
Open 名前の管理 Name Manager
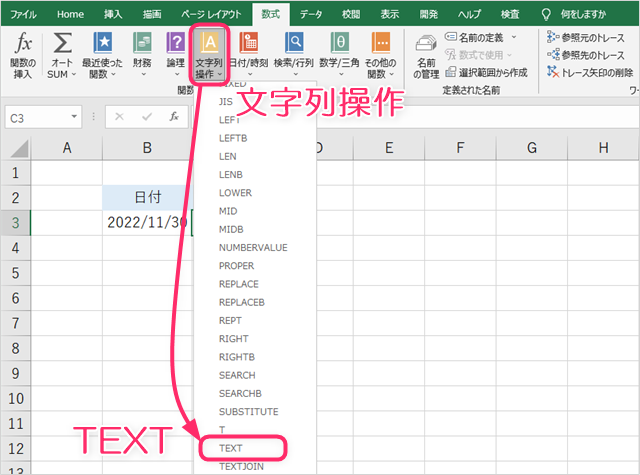tap(426, 56)
